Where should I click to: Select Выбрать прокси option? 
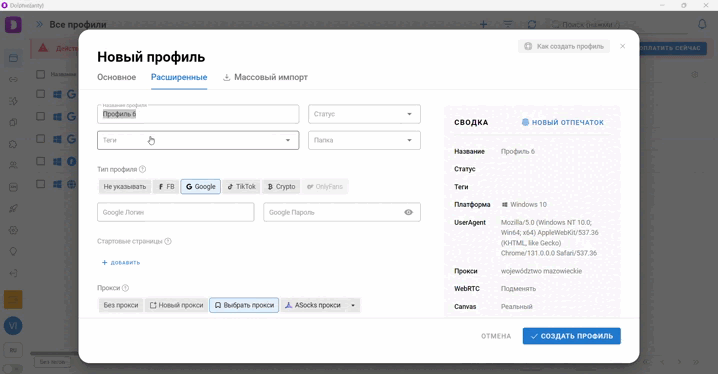point(244,305)
